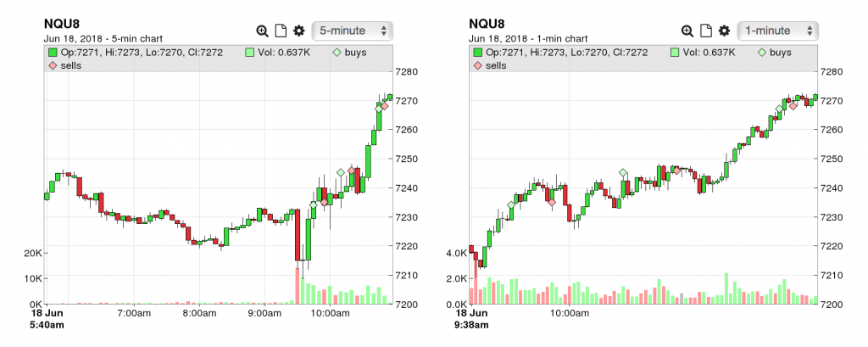Click the sell diamond marker near 7268 on 5-min chart
Screen dimensions: 868x347
385,105
